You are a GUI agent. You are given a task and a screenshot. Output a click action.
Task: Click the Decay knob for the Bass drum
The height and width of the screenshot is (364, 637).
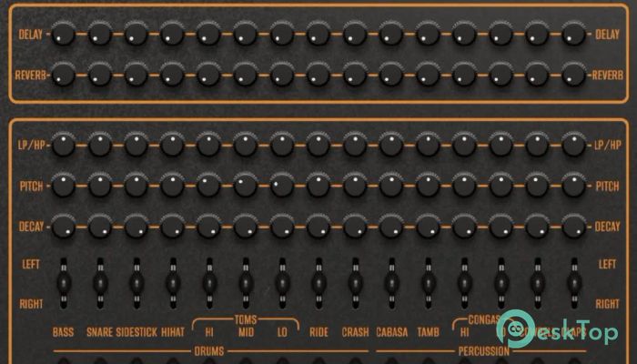[63, 226]
